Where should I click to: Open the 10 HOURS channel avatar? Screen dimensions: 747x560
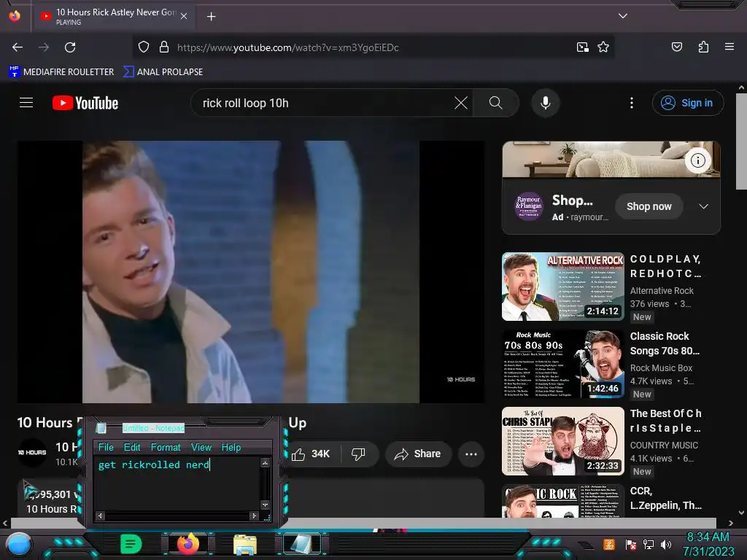(x=32, y=452)
